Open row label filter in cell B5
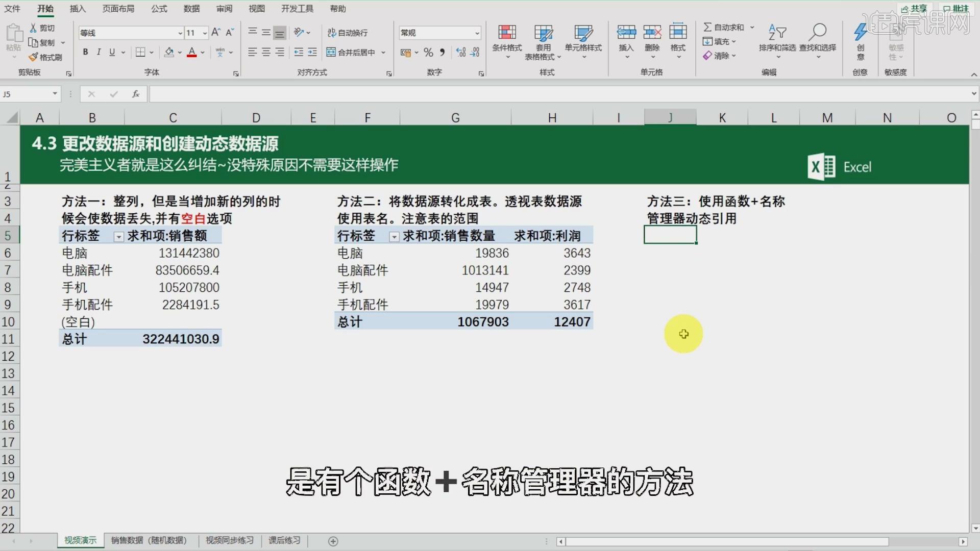This screenshot has width=980, height=551. [x=118, y=237]
